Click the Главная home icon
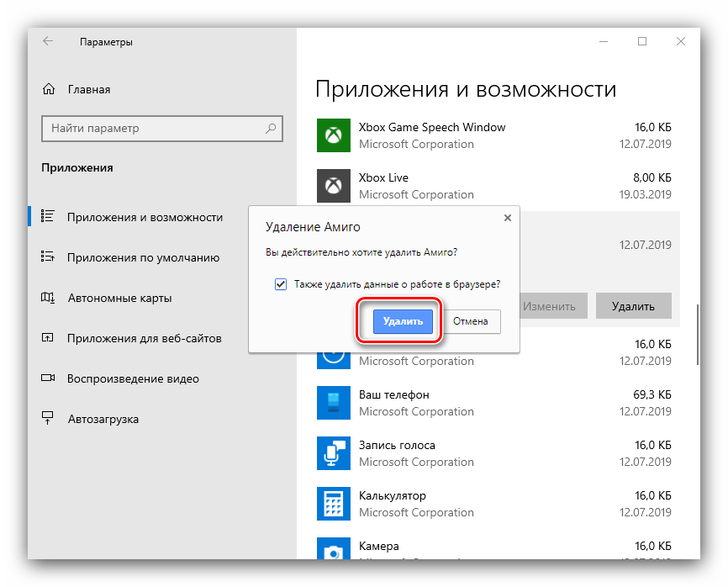This screenshot has height=587, width=728. point(49,89)
